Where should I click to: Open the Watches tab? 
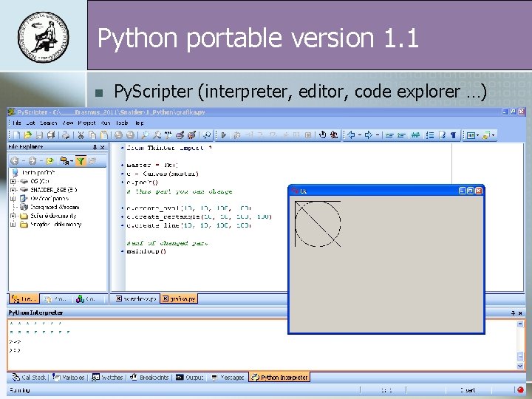pyautogui.click(x=107, y=378)
